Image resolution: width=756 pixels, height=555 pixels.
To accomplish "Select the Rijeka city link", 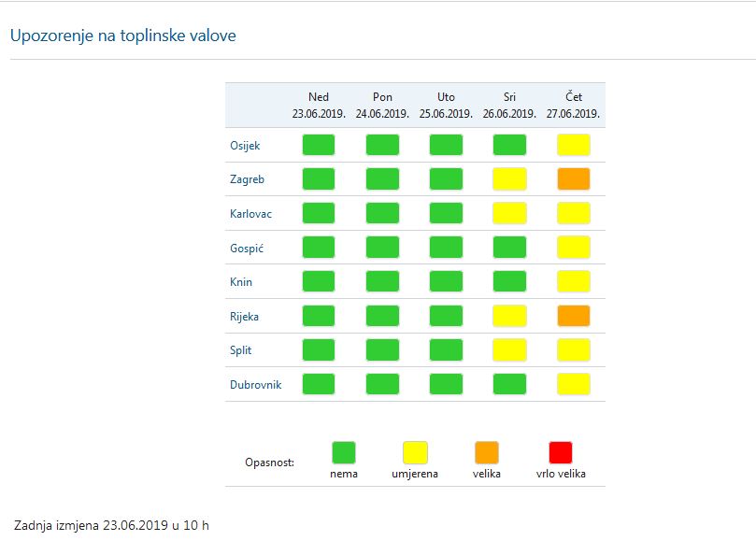I will pyautogui.click(x=245, y=317).
